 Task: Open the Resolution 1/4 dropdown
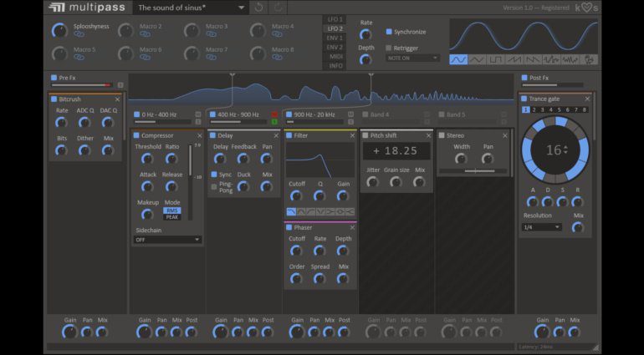pos(542,227)
